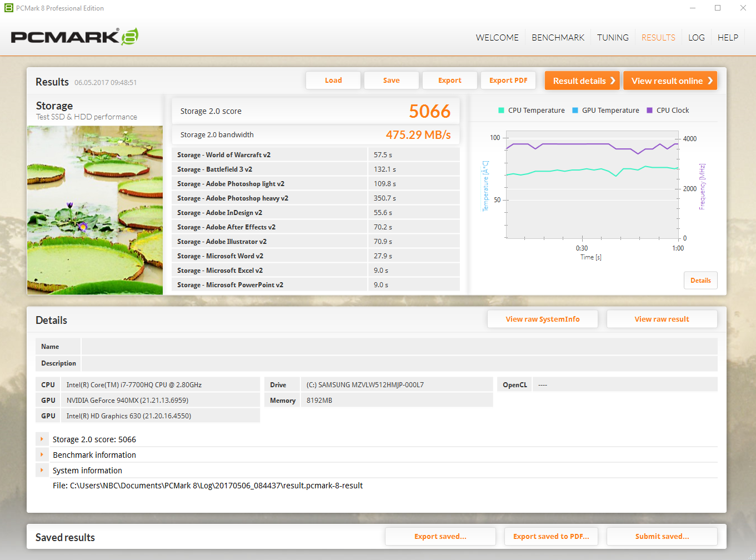Click View raw result

pyautogui.click(x=662, y=319)
